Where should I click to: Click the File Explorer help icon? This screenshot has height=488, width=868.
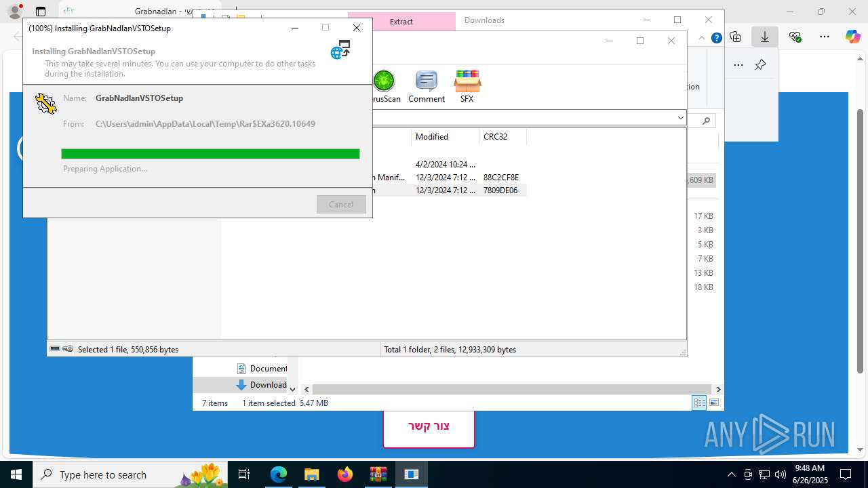716,39
